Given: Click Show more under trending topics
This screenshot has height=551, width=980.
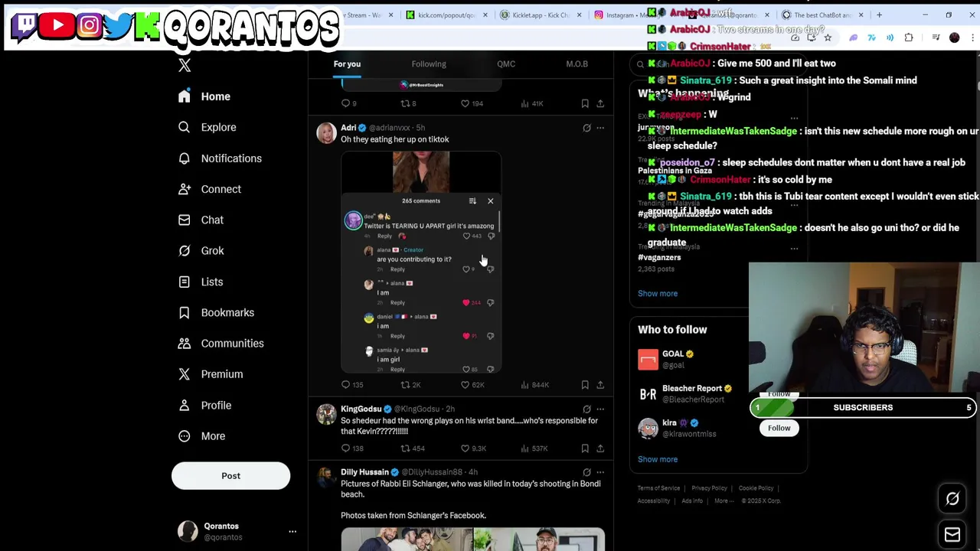Looking at the screenshot, I should click(x=658, y=294).
